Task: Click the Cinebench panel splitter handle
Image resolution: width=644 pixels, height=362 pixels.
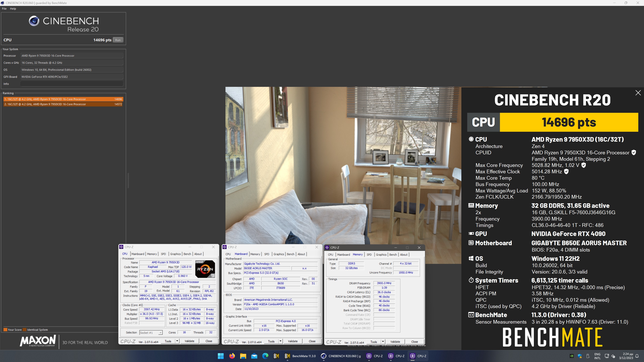Action: pos(128,180)
